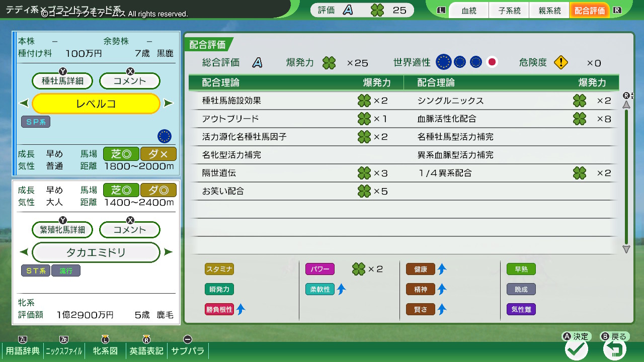Toggle 英語表記 English notation

pos(146,351)
